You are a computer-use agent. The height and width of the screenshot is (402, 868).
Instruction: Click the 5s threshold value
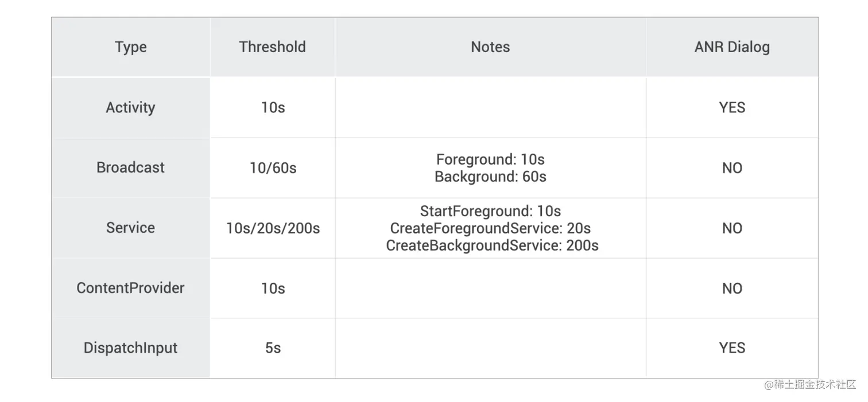tap(273, 348)
